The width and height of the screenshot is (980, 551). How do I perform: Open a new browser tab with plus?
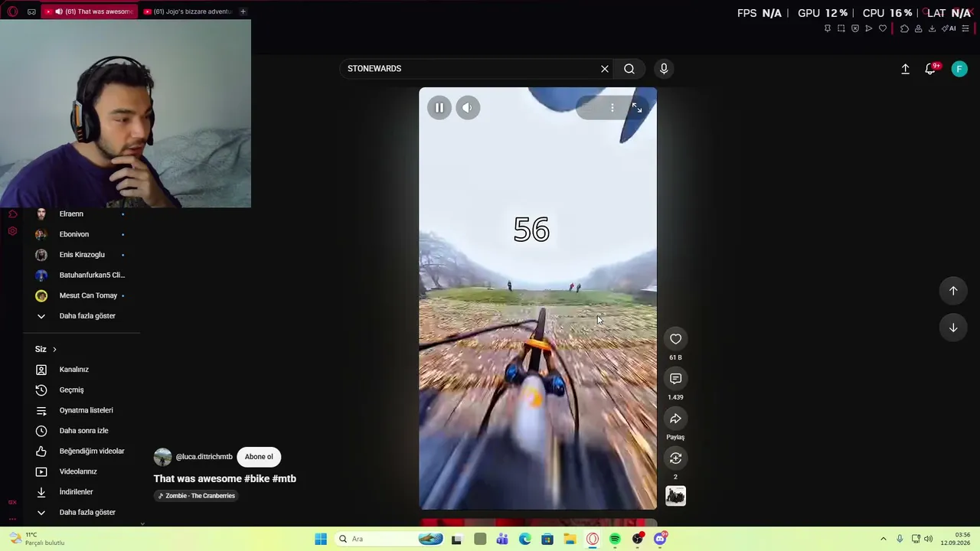click(x=243, y=11)
